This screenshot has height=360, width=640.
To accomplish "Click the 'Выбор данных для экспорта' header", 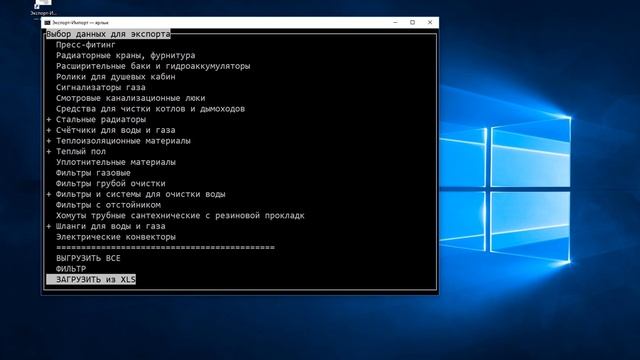I will (x=108, y=34).
